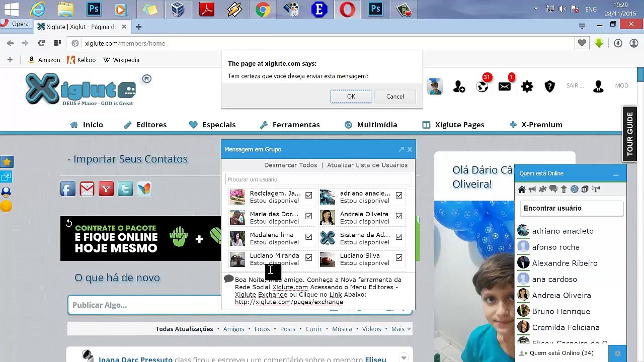Click the Procurar um usuário search field

[x=318, y=179]
